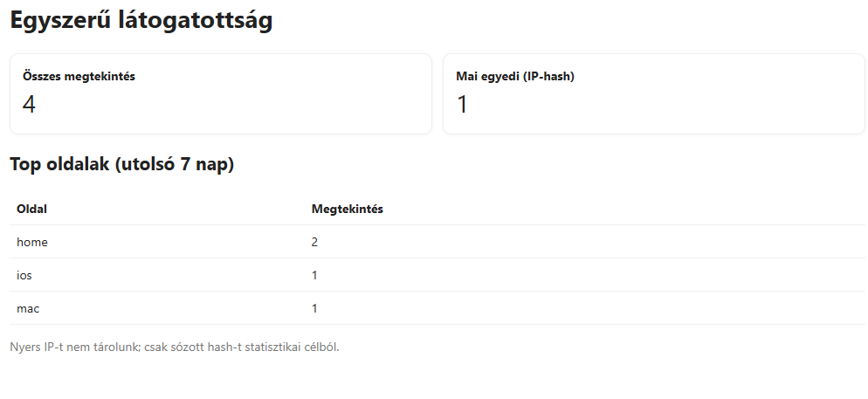Select the home row in table
The width and height of the screenshot is (868, 399).
[437, 242]
